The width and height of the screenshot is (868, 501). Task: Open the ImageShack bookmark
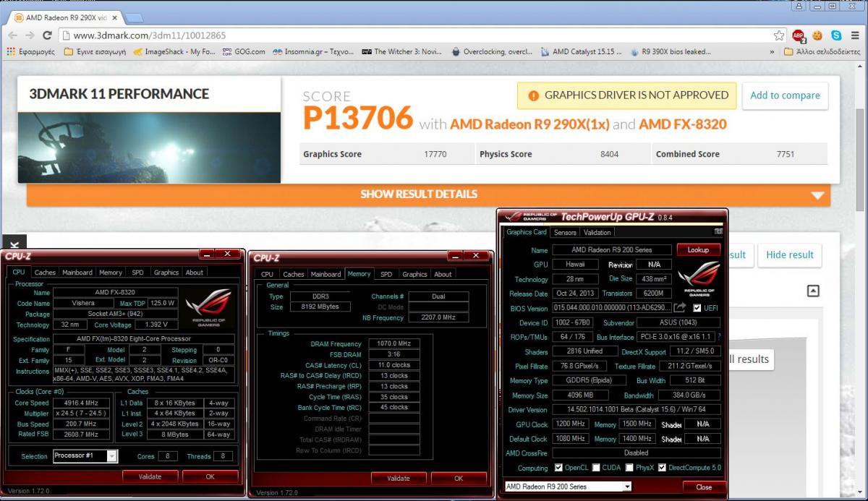click(x=174, y=52)
